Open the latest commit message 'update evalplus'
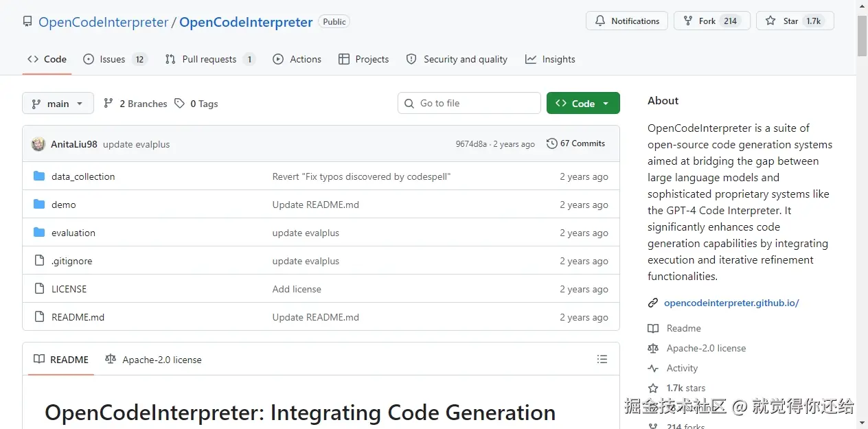 (x=136, y=144)
